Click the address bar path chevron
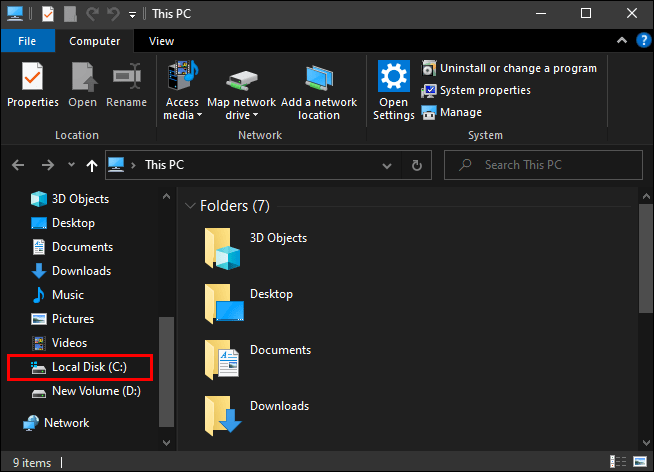 pyautogui.click(x=133, y=166)
